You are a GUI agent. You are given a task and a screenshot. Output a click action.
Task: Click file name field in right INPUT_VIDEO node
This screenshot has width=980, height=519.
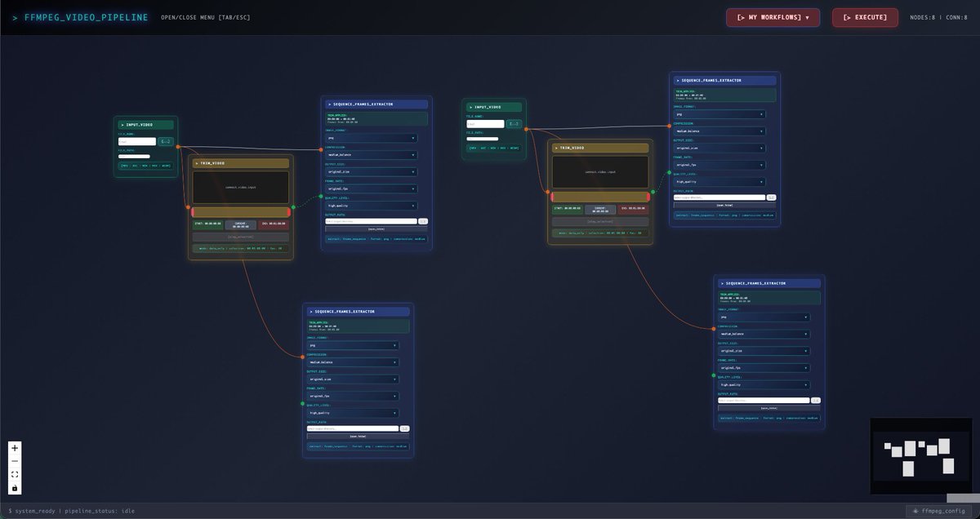[x=485, y=124]
